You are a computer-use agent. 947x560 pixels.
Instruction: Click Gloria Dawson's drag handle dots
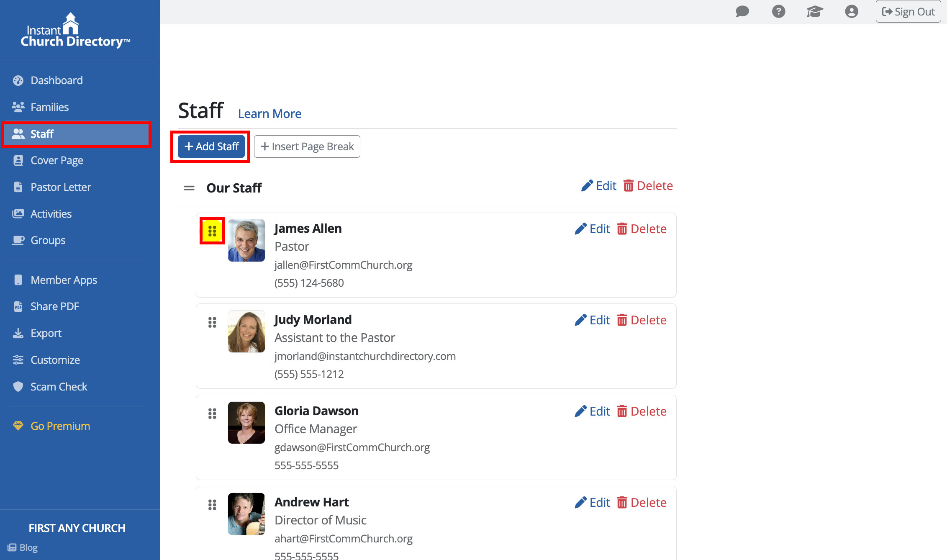(x=212, y=414)
